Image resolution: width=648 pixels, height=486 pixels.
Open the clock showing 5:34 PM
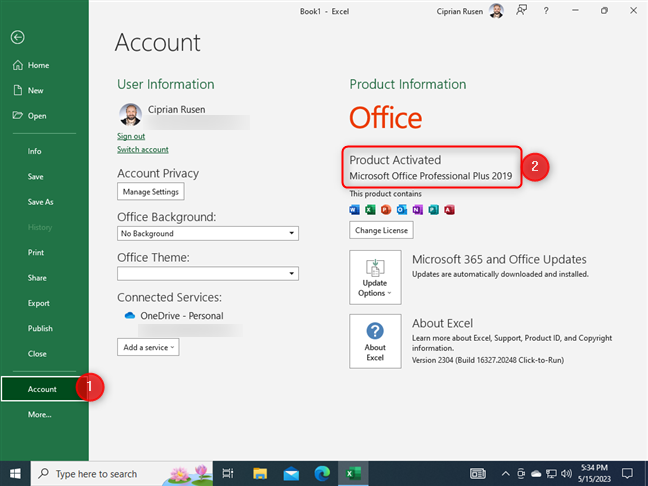click(594, 474)
